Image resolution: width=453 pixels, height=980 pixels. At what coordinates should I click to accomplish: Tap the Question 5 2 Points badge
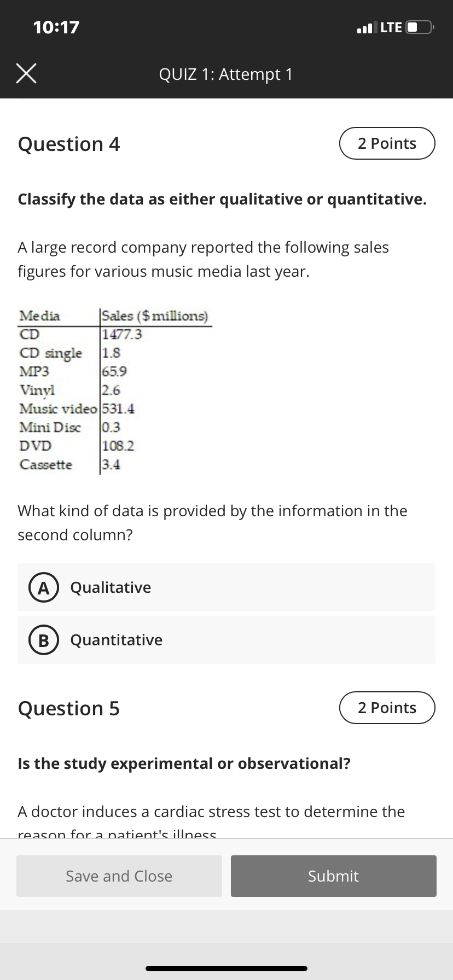point(387,708)
